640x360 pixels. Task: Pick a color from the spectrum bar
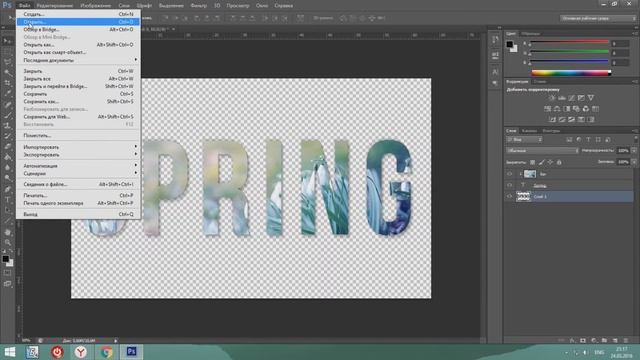(571, 73)
